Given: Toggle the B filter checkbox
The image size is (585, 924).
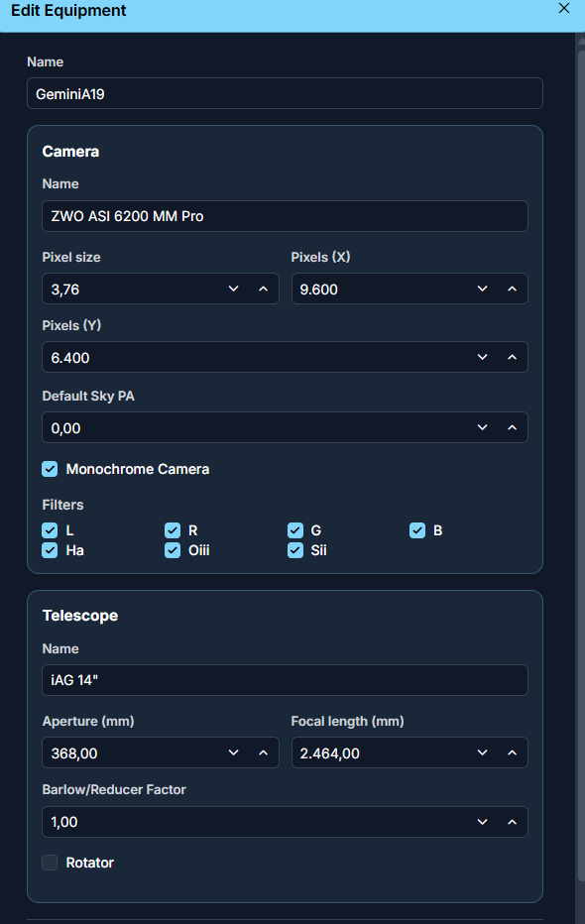Looking at the screenshot, I should point(417,530).
